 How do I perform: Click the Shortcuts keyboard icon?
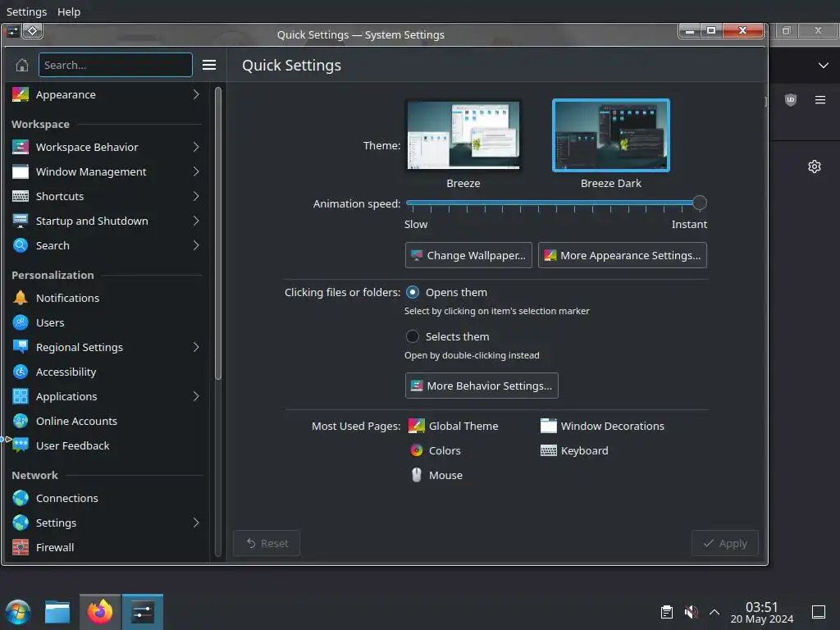click(x=21, y=197)
